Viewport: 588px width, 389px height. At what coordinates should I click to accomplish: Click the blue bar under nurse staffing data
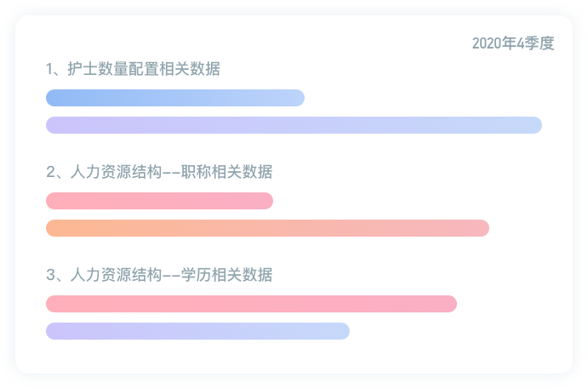pyautogui.click(x=174, y=98)
